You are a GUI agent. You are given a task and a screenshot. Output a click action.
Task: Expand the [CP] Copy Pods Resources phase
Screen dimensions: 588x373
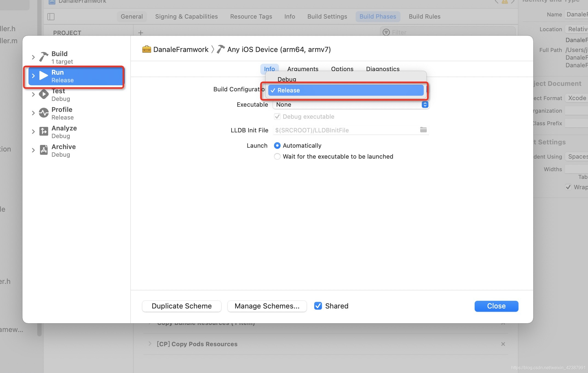tap(150, 344)
